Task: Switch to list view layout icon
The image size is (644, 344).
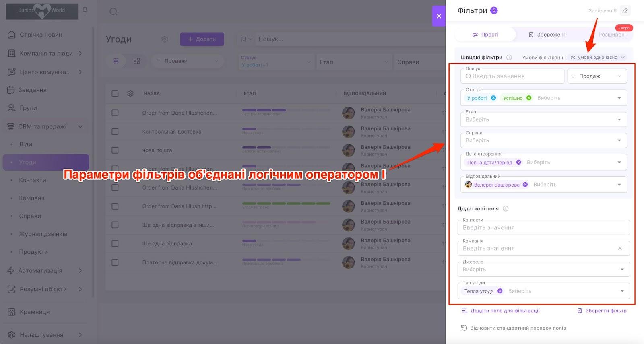Action: click(x=116, y=61)
